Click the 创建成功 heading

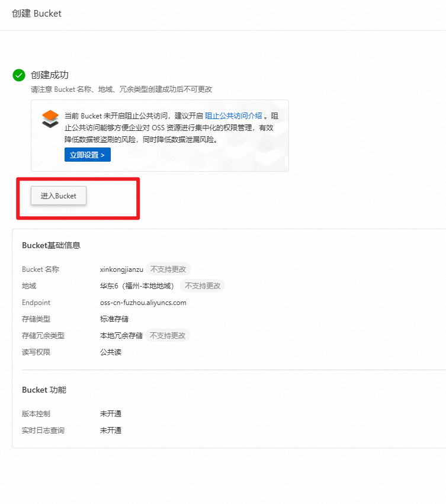click(50, 75)
